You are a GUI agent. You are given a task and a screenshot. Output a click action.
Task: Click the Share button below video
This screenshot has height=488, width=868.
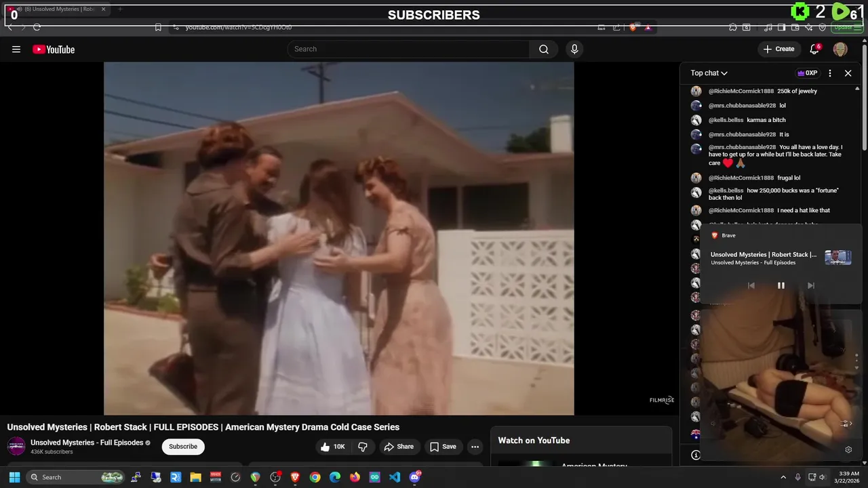(398, 447)
